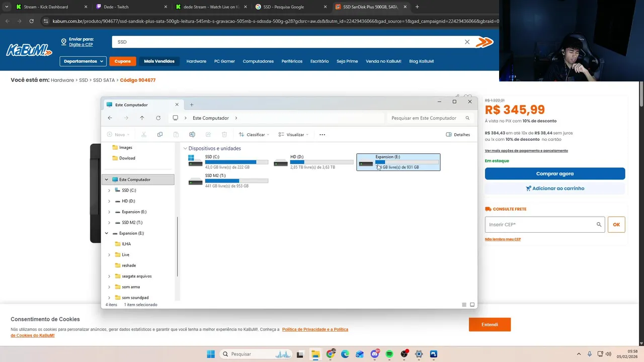Click the chevron after Este Computador in address bar
Viewport: 644px width, 362px height.
pos(236,118)
